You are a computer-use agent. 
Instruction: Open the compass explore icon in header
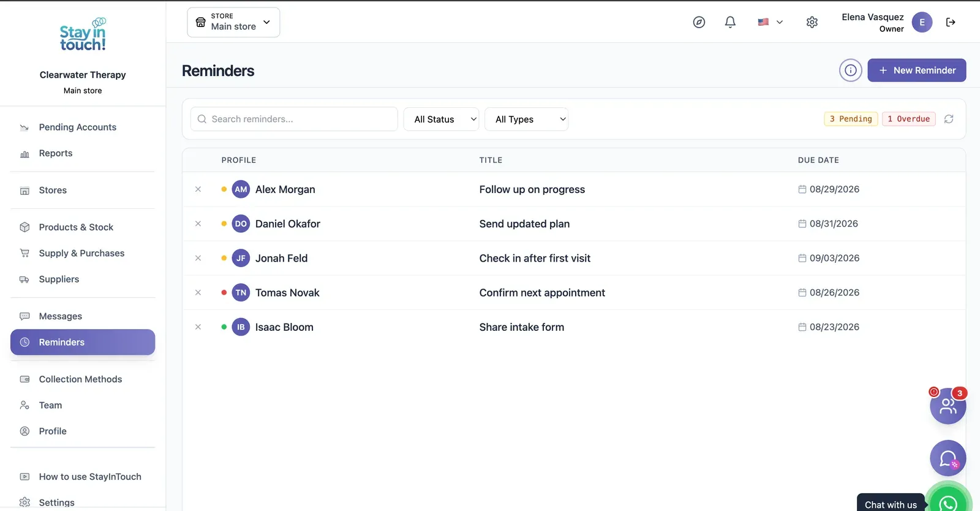[x=699, y=22]
